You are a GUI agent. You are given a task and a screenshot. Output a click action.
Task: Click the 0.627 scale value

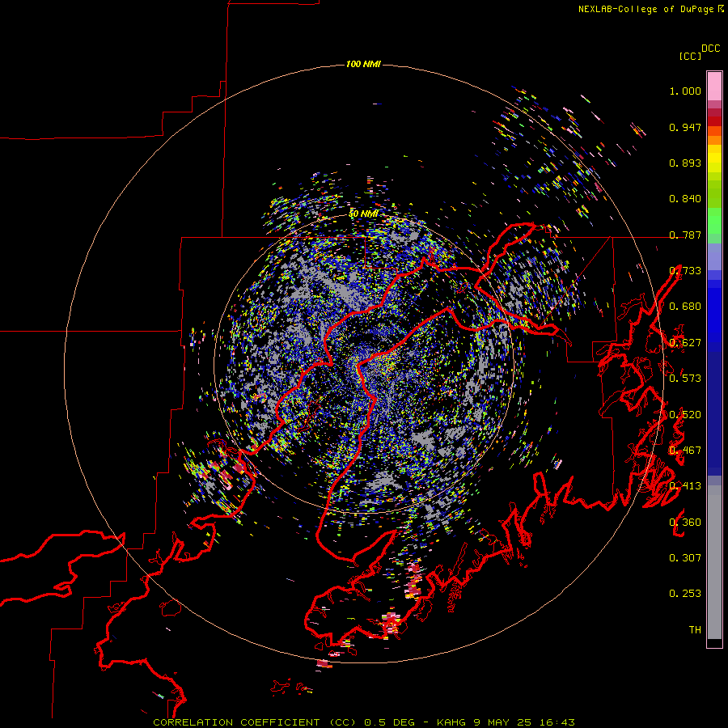[685, 343]
